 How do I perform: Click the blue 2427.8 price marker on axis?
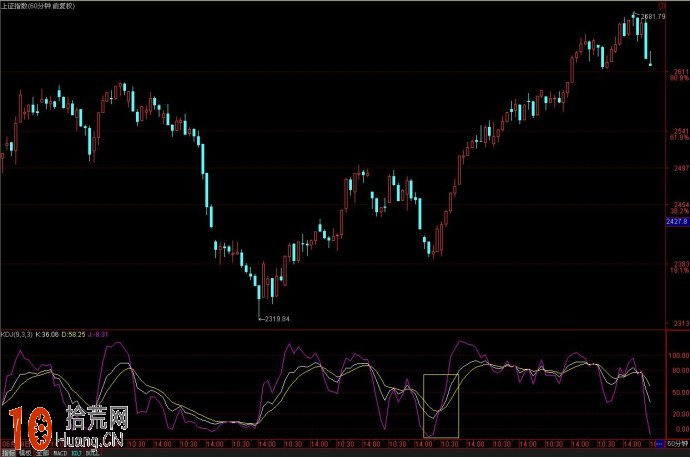(677, 222)
